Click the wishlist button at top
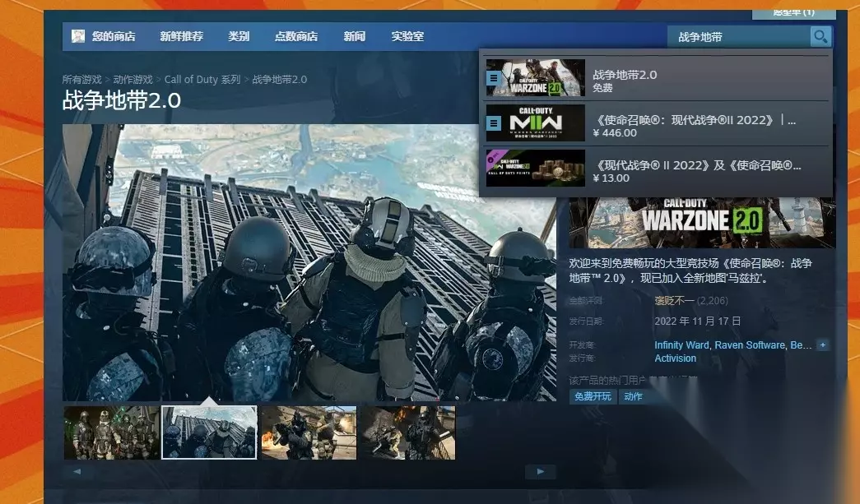The image size is (860, 504). (793, 13)
